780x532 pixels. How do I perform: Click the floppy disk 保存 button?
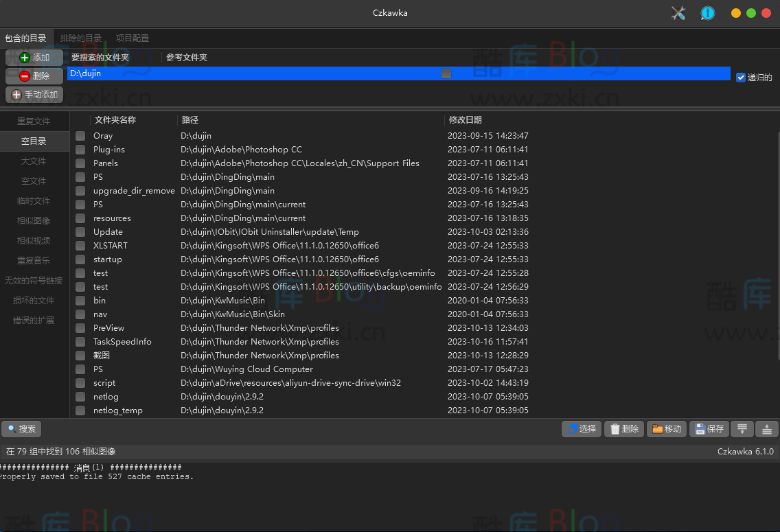(709, 429)
